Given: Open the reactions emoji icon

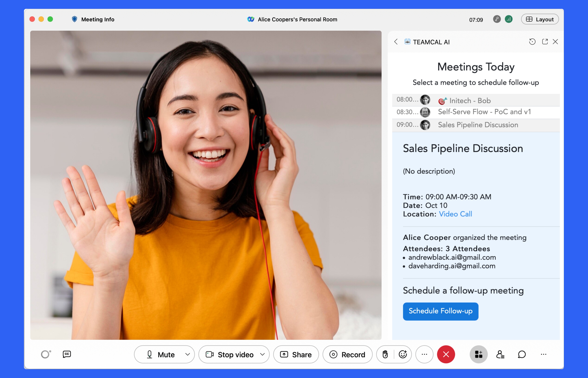Looking at the screenshot, I should 403,354.
